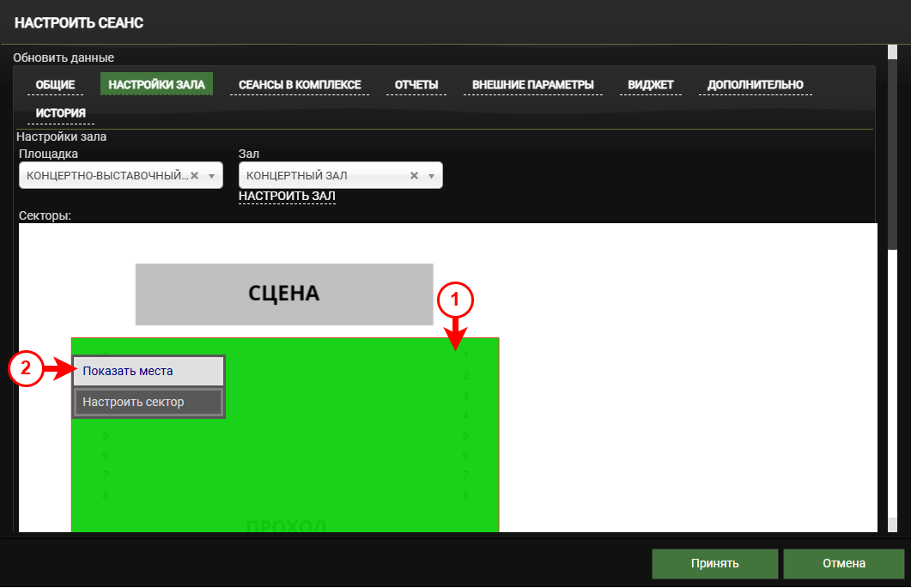Click the Обновить данные link
The height and width of the screenshot is (588, 911).
[x=64, y=58]
